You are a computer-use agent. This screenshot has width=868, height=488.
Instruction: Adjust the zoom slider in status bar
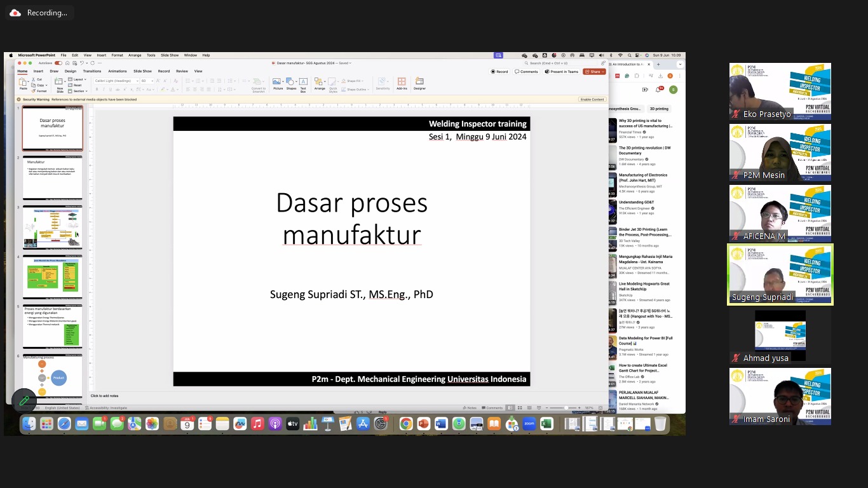click(563, 408)
